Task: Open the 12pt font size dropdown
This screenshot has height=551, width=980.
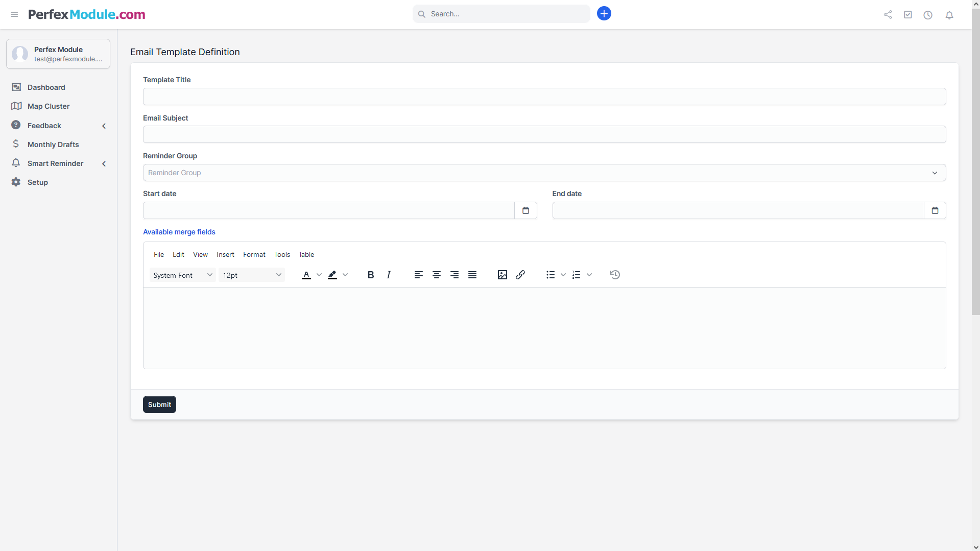Action: coord(252,275)
